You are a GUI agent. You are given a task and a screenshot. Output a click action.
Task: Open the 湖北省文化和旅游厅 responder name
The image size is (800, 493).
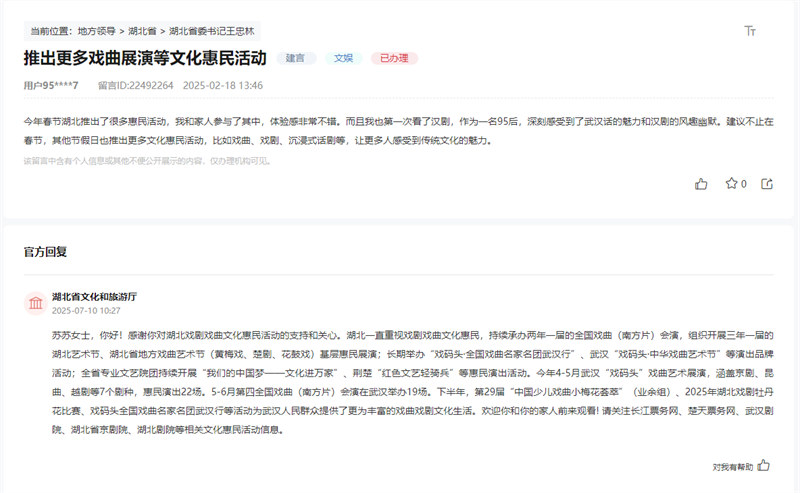tap(93, 297)
